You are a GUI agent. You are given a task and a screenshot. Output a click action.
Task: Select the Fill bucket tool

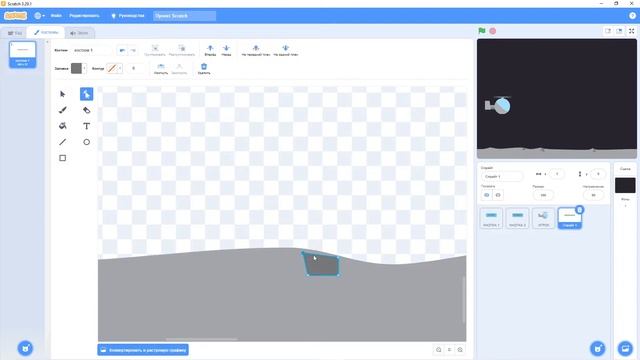pos(62,126)
